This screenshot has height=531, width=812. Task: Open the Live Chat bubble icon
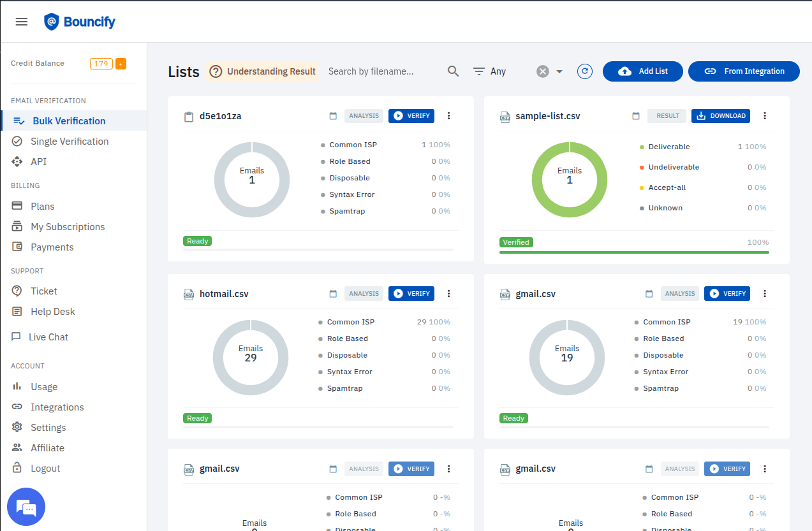26,507
